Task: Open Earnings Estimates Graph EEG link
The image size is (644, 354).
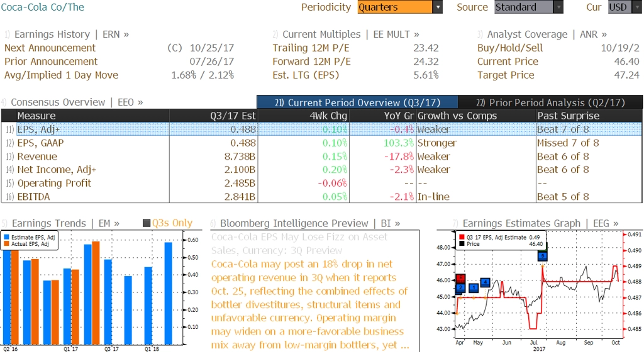Action: [540, 223]
